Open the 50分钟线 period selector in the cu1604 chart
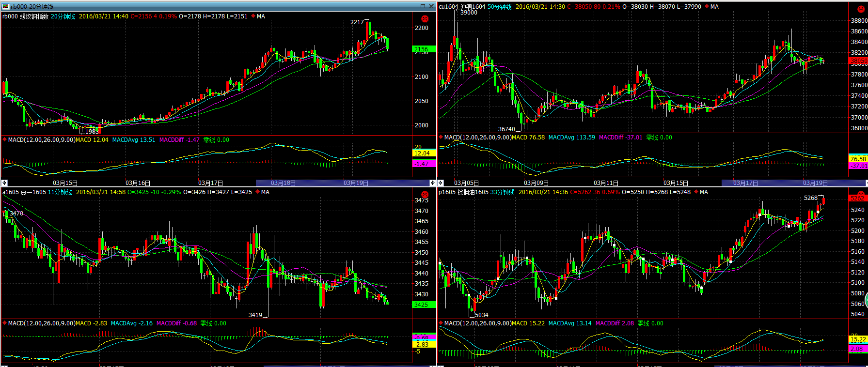Screen dimensions: 868x367 [x=499, y=7]
